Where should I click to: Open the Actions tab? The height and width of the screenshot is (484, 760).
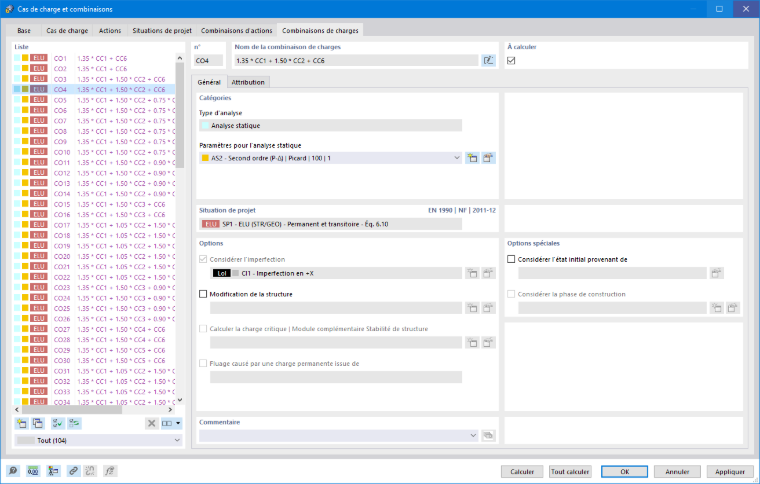tap(110, 31)
